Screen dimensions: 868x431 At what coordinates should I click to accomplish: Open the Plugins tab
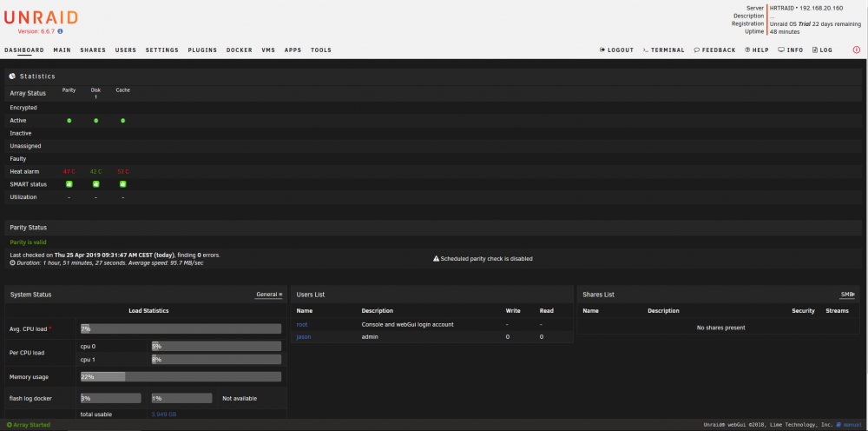tap(202, 50)
